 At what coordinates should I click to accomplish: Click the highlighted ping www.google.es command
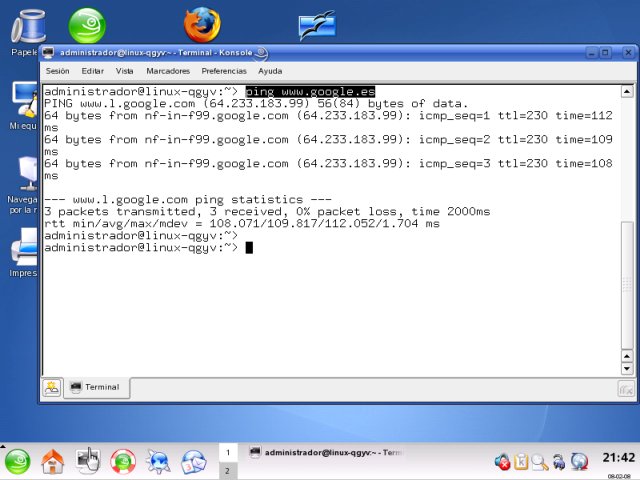click(310, 91)
